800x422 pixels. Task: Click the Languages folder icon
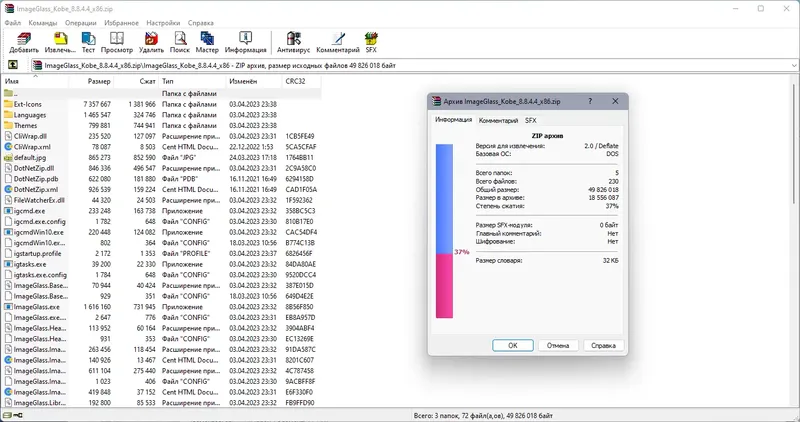(8, 115)
